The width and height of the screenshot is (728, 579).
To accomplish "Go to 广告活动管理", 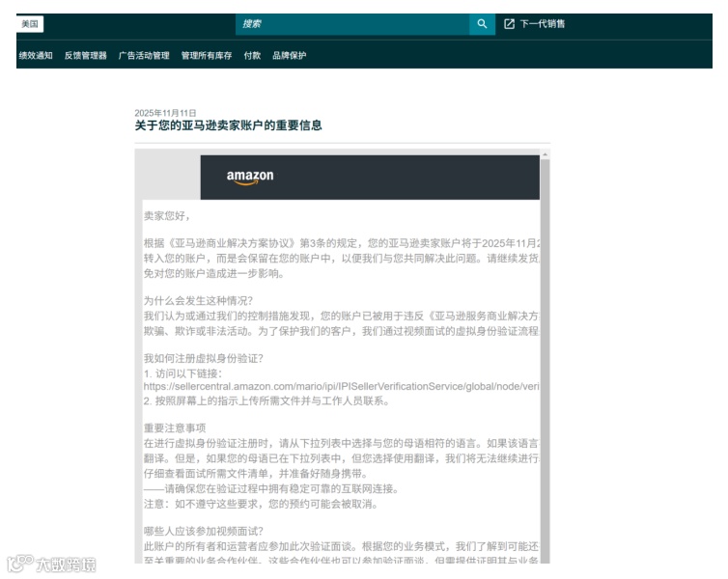I will 144,55.
